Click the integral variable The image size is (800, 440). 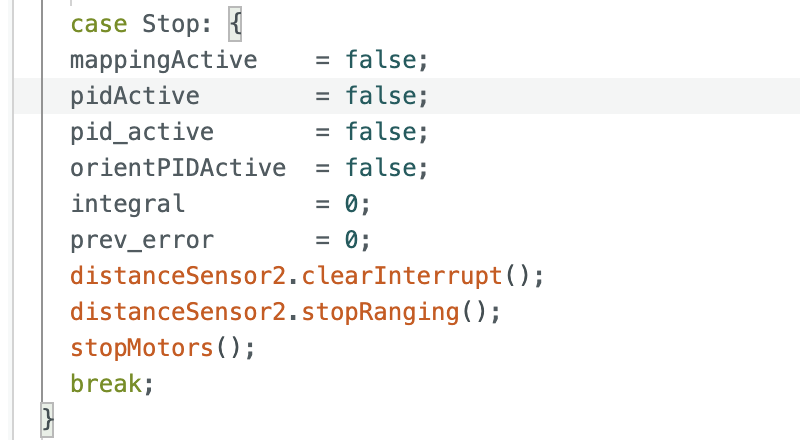pyautogui.click(x=128, y=204)
